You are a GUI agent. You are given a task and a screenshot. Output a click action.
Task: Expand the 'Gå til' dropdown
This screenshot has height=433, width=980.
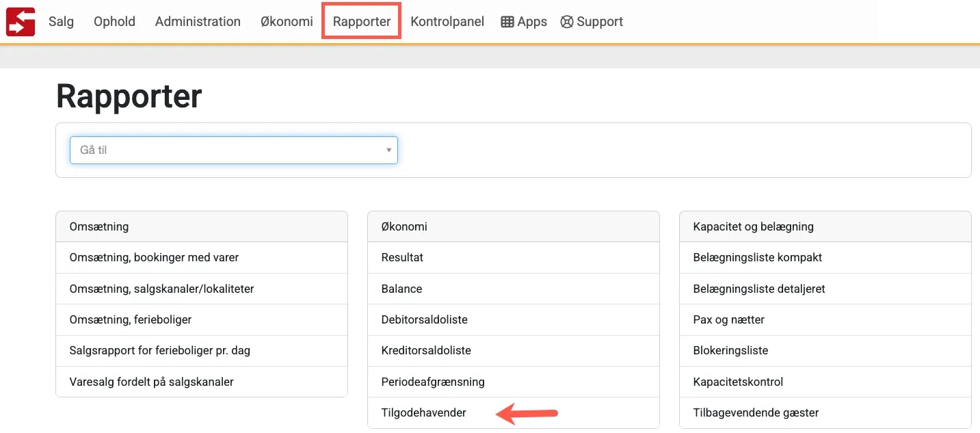234,150
